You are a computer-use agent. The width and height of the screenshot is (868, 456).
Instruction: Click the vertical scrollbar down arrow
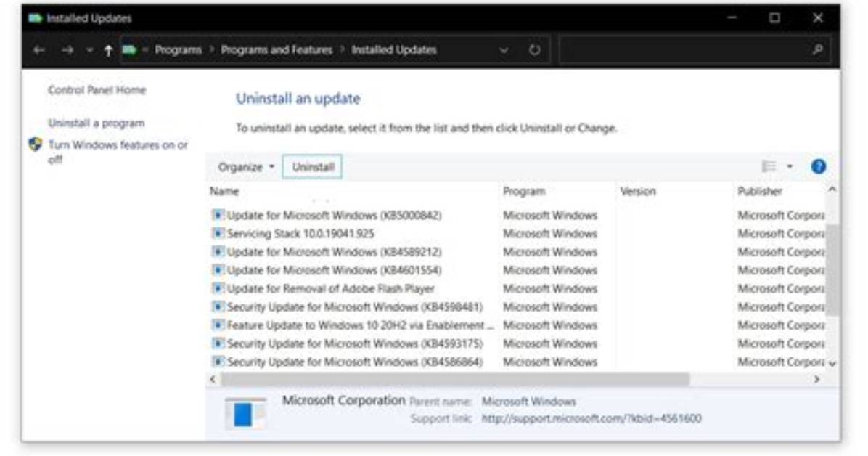coord(832,364)
